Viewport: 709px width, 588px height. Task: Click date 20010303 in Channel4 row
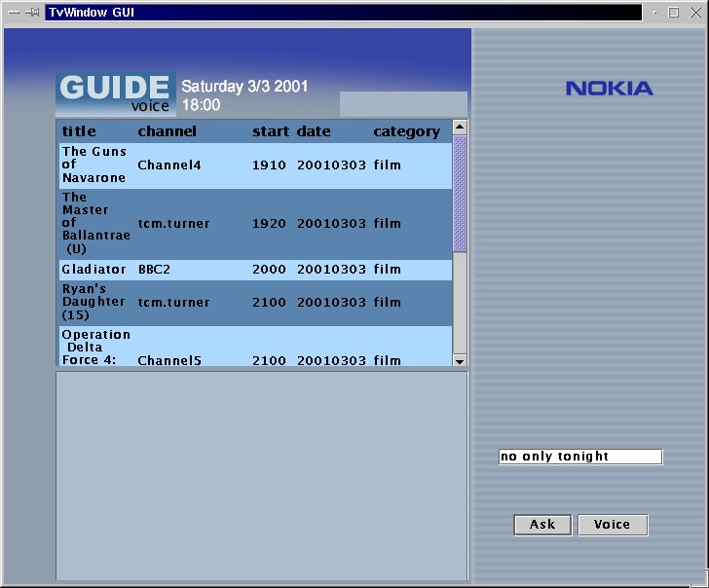pos(331,165)
